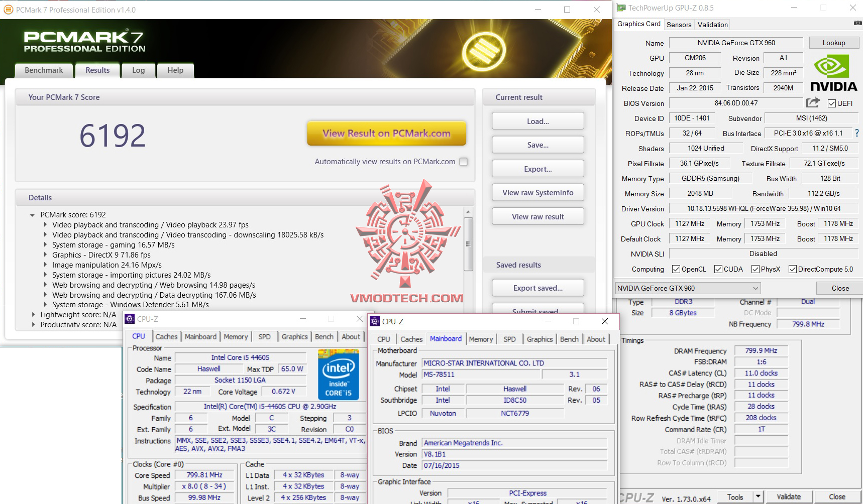The height and width of the screenshot is (504, 863).
Task: Click the BIOS Version field 84.06.0D.00.47
Action: click(736, 103)
